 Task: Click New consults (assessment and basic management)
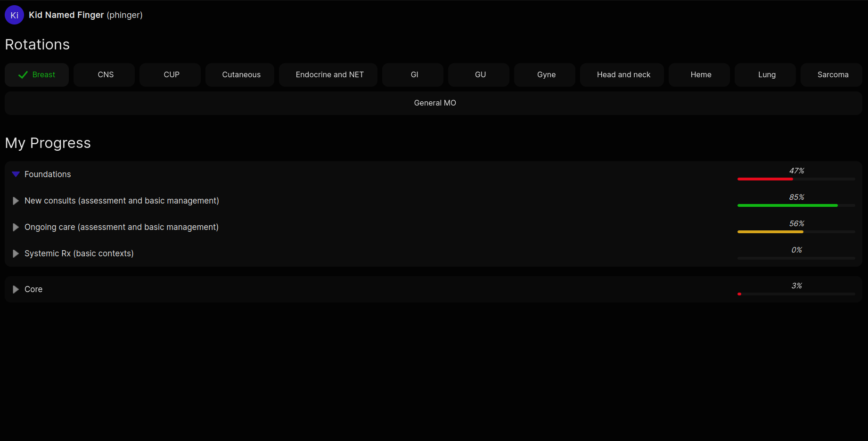click(122, 201)
